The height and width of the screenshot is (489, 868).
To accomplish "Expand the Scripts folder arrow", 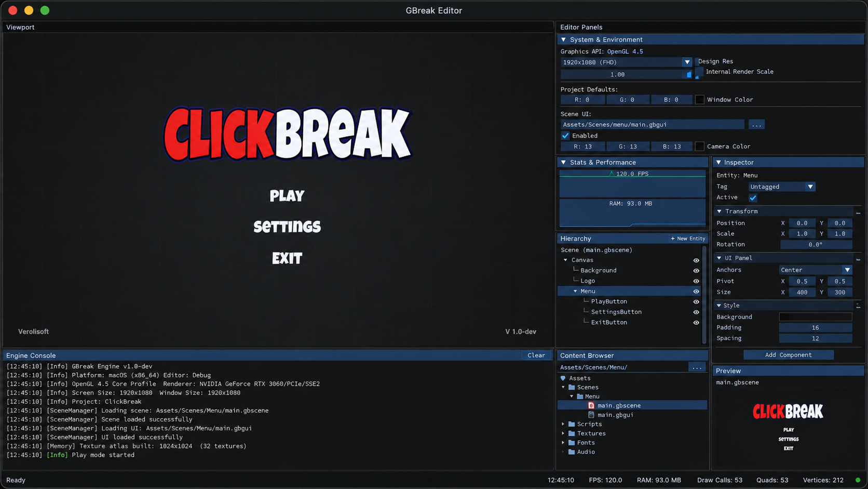I will pyautogui.click(x=563, y=424).
